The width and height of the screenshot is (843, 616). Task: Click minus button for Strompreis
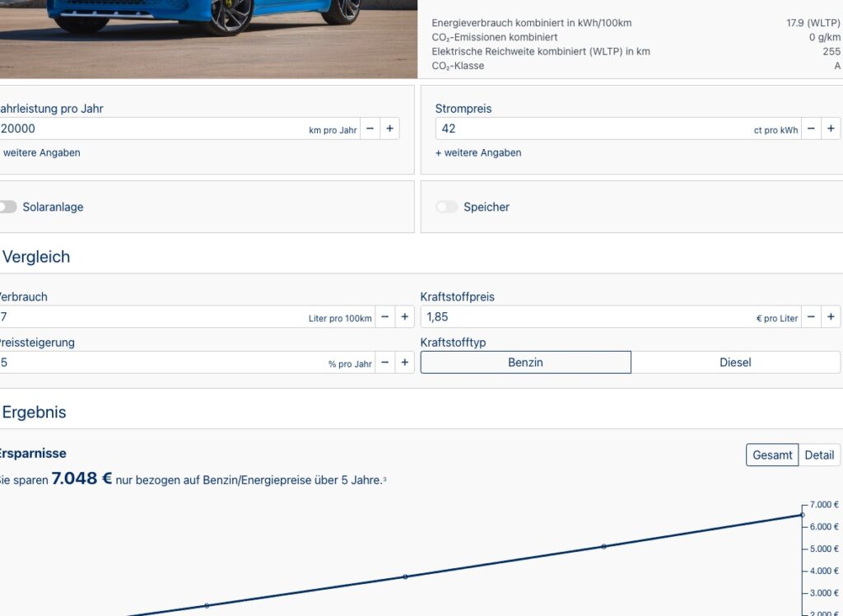tap(811, 128)
